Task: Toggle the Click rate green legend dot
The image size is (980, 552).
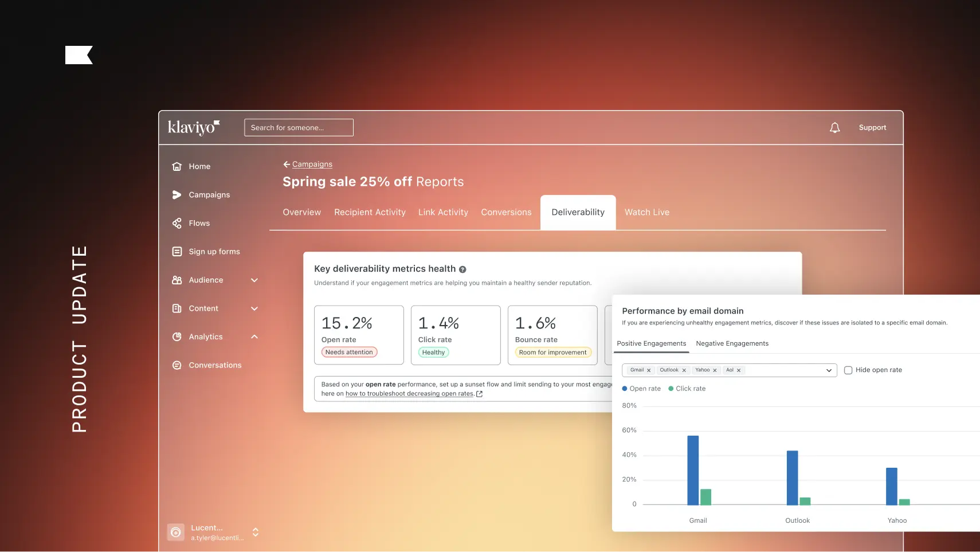Action: coord(671,389)
